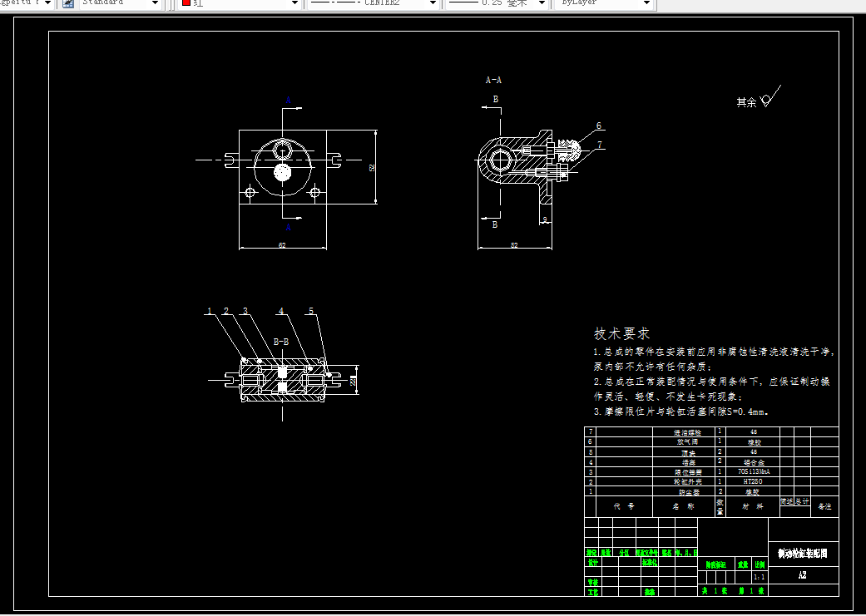Select balloon number 4 in B-B view
Viewport: 866px width, 616px height.
[281, 311]
